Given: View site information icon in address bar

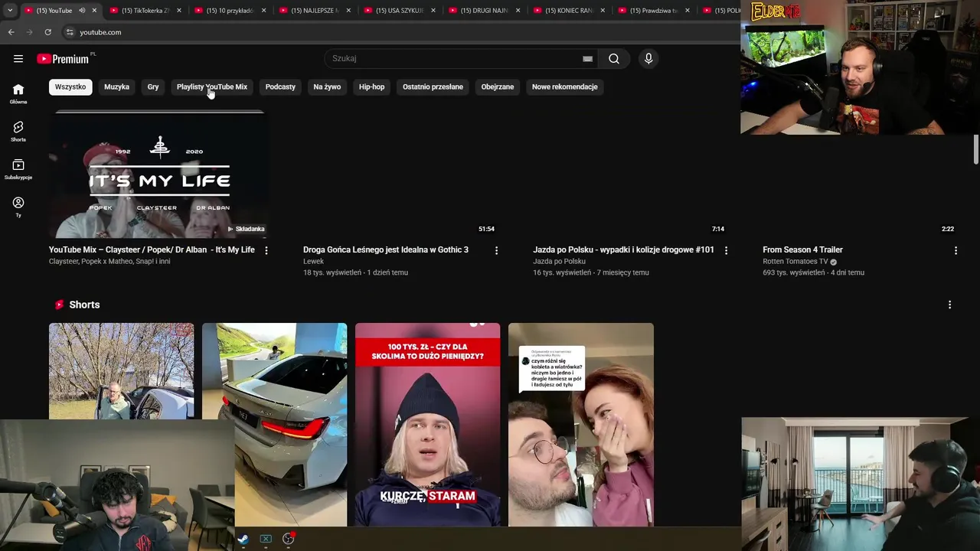Looking at the screenshot, I should (70, 32).
